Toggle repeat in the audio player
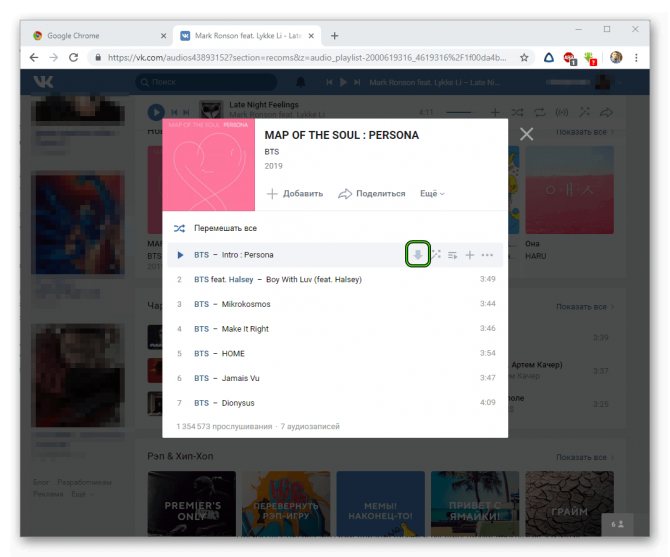This screenshot has width=670, height=557. point(539,112)
